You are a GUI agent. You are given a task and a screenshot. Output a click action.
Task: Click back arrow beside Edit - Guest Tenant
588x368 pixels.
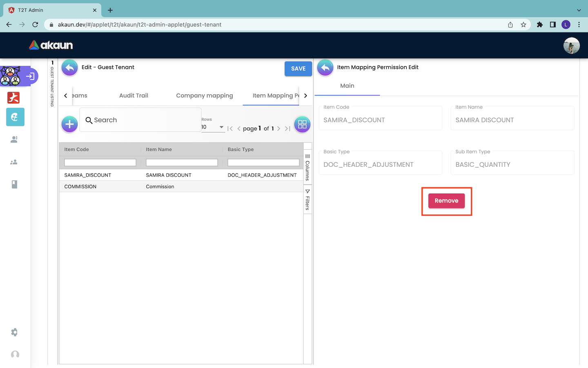pos(70,68)
